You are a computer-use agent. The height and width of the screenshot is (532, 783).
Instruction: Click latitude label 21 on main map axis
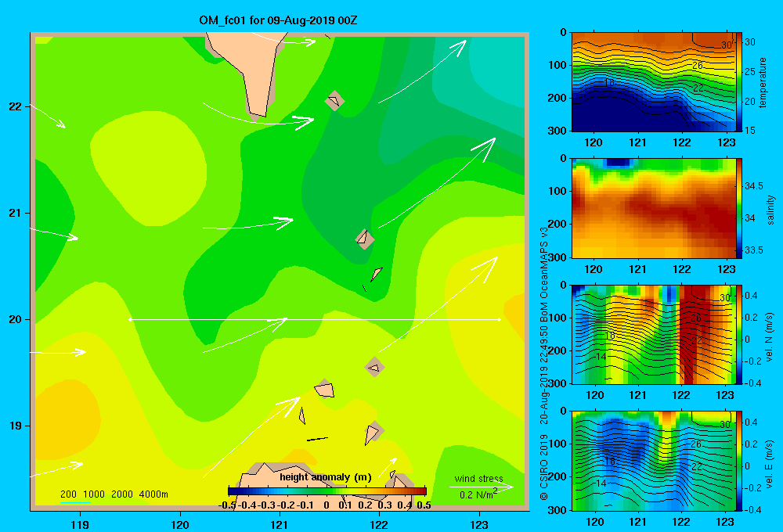point(15,213)
